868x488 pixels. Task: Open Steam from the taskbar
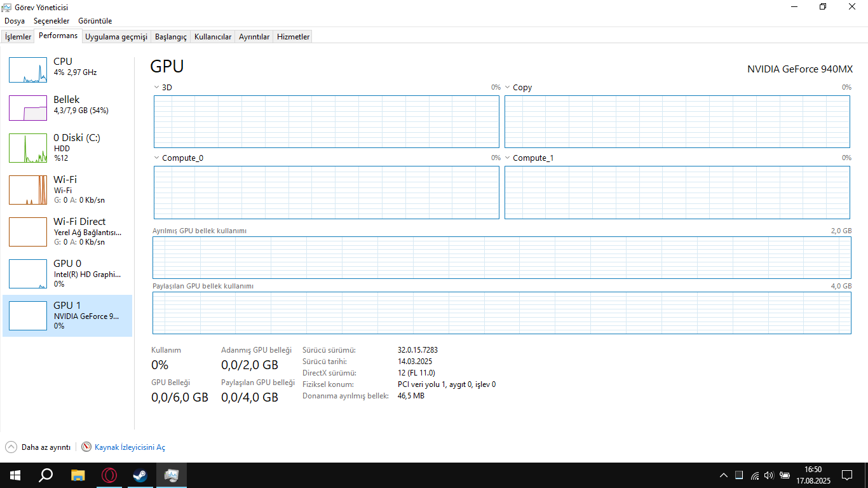pyautogui.click(x=140, y=475)
